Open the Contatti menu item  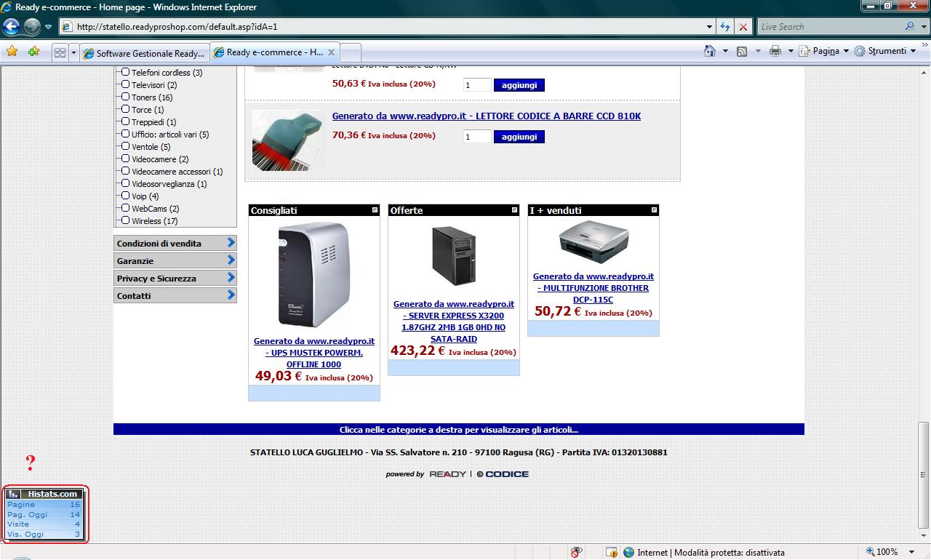point(175,295)
